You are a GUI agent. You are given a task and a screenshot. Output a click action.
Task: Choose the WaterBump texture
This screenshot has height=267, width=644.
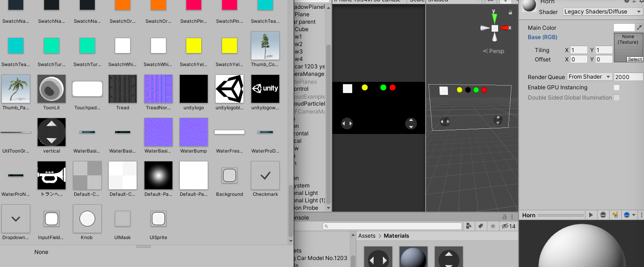(x=194, y=132)
